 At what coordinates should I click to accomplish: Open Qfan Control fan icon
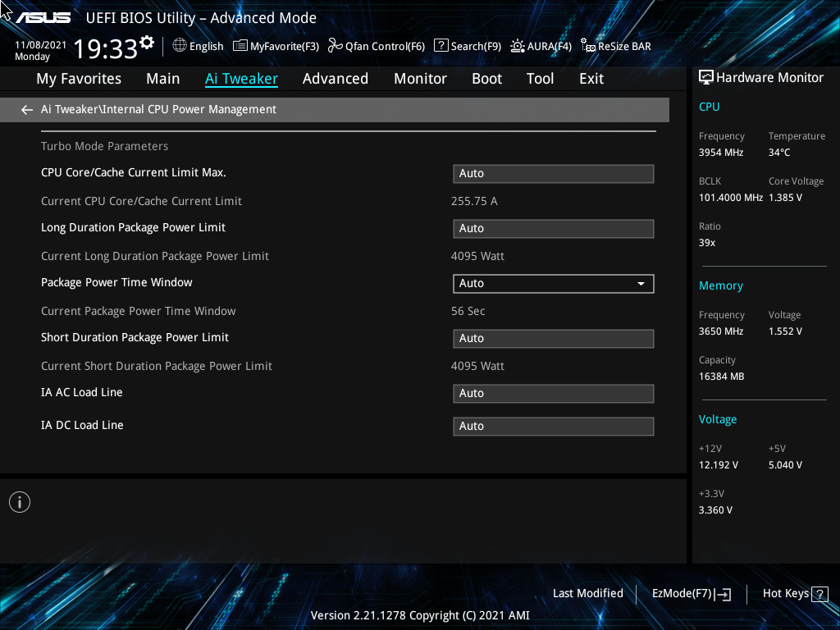tap(336, 46)
